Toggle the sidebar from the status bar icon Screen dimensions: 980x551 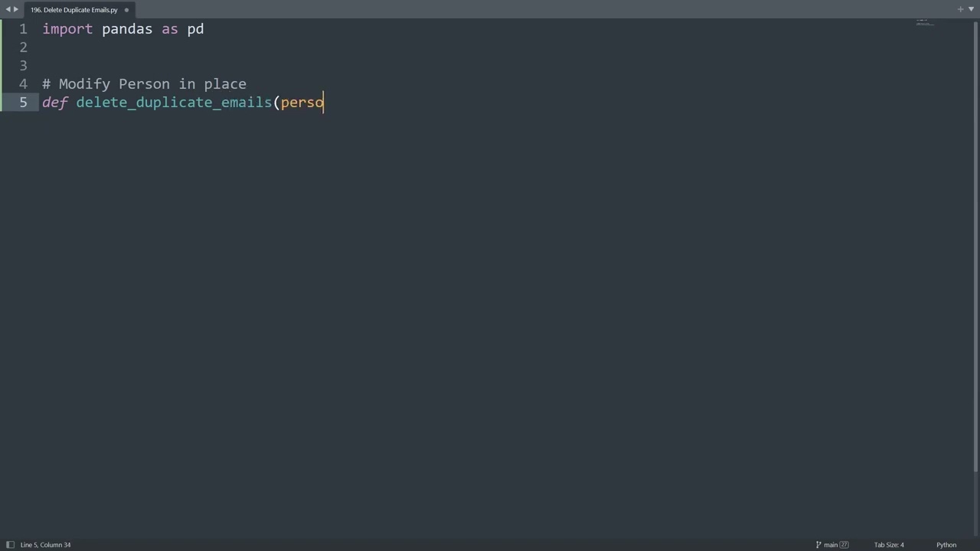tap(10, 545)
